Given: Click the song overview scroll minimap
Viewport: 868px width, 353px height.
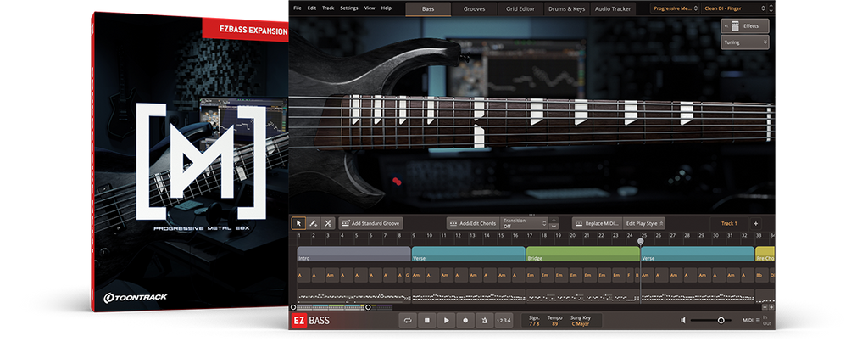Looking at the screenshot, I should click(x=344, y=307).
